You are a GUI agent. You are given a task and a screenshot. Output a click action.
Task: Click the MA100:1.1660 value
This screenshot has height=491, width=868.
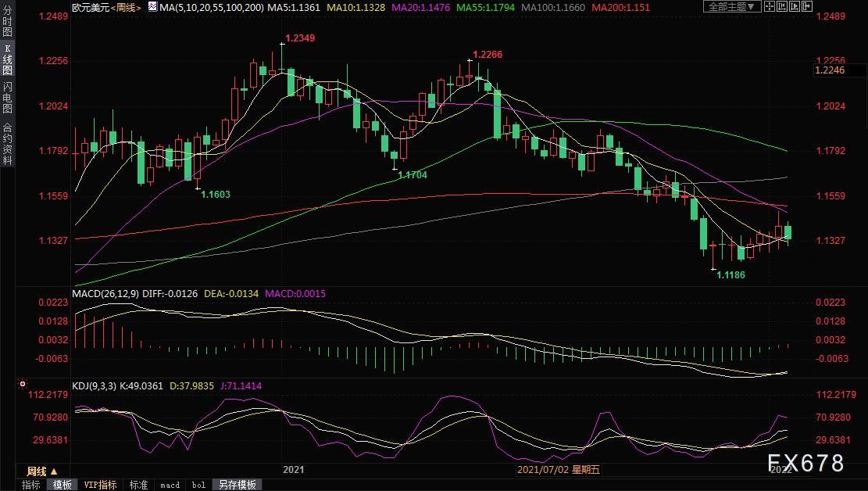click(x=553, y=7)
